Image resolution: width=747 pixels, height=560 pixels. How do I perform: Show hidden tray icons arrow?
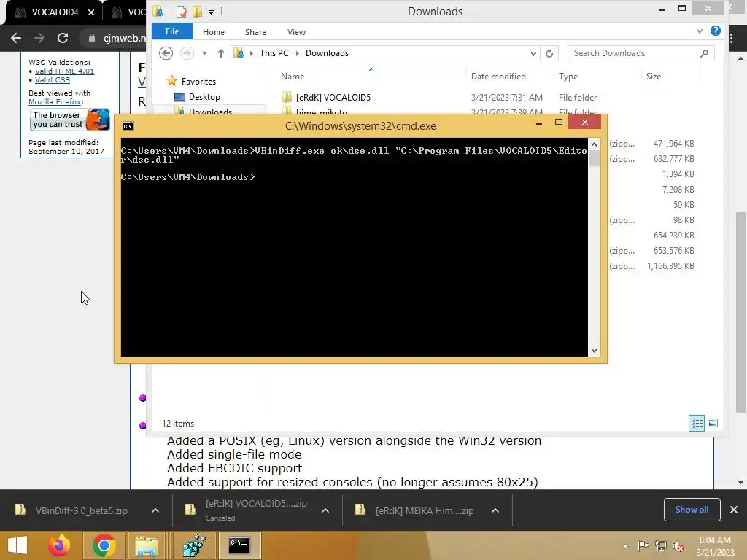point(625,546)
